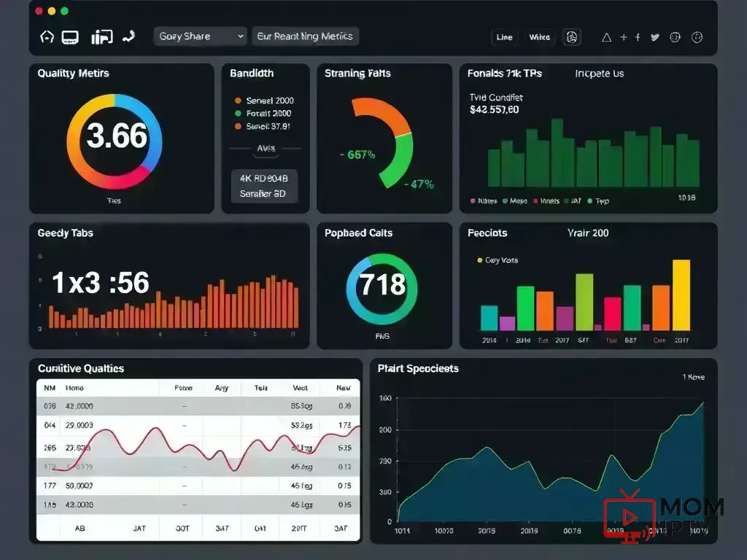The image size is (747, 560).
Task: Click the 3.66 quality gauge ring
Action: pyautogui.click(x=113, y=139)
